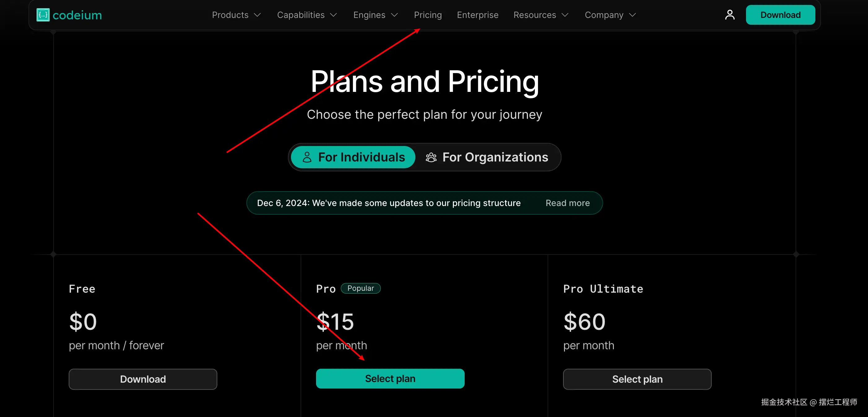
Task: Open the Capabilities dropdown chevron
Action: coord(333,15)
